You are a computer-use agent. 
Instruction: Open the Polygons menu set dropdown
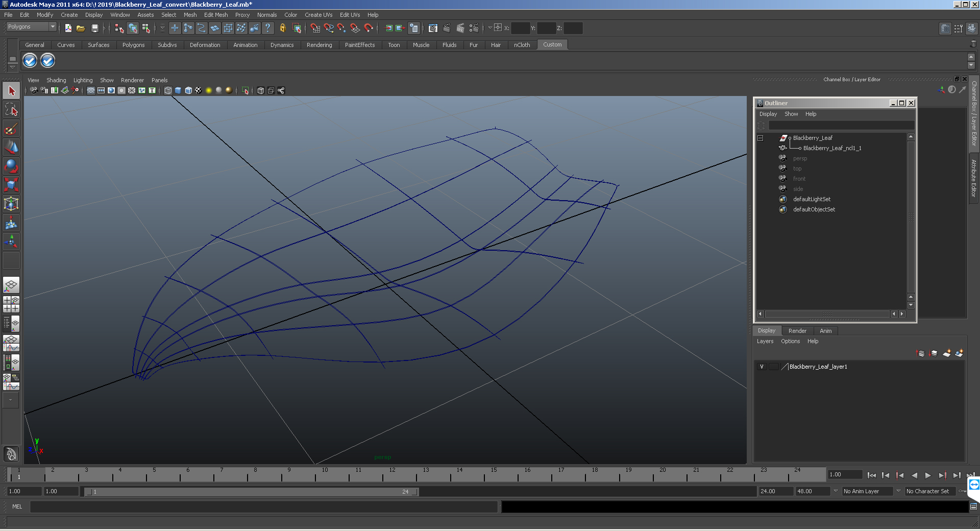pos(53,27)
